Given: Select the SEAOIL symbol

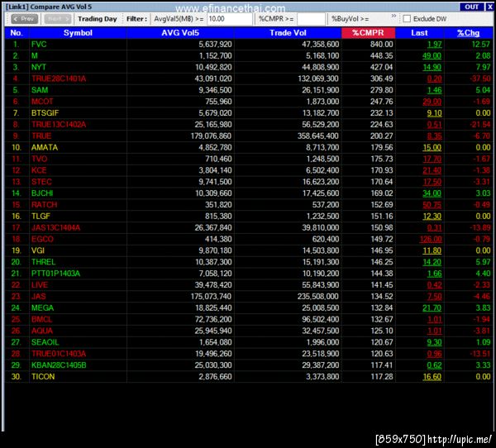Looking at the screenshot, I should click(45, 342).
